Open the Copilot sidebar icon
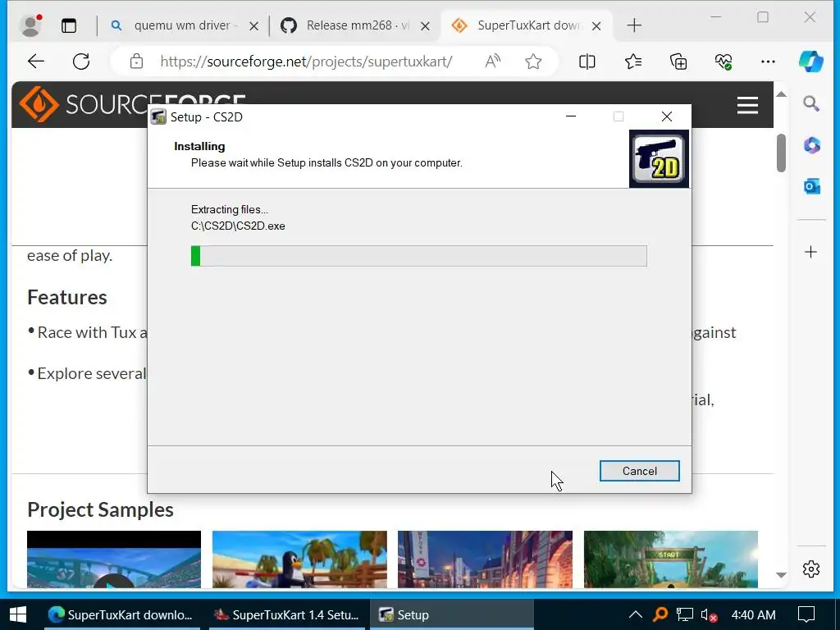This screenshot has height=630, width=840. click(811, 61)
